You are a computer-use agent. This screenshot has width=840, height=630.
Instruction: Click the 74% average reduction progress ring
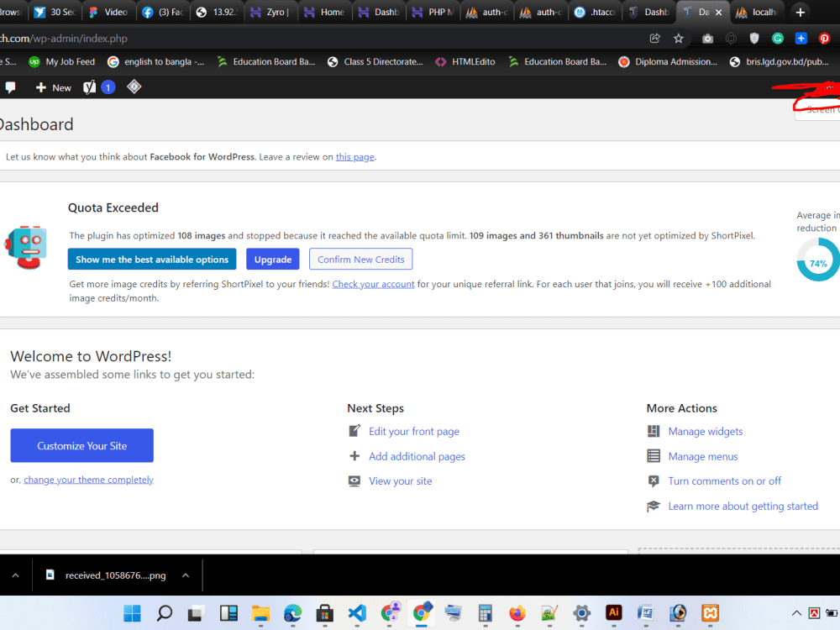(x=818, y=260)
